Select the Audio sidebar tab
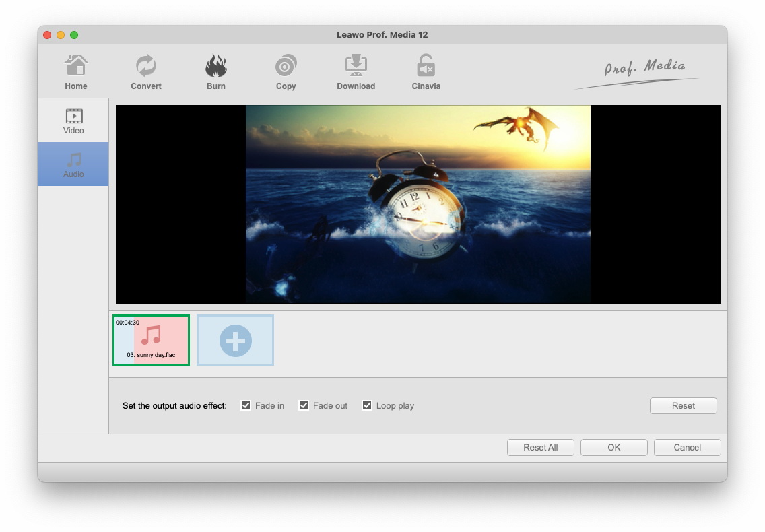Screen dimensions: 765x532 click(x=73, y=164)
